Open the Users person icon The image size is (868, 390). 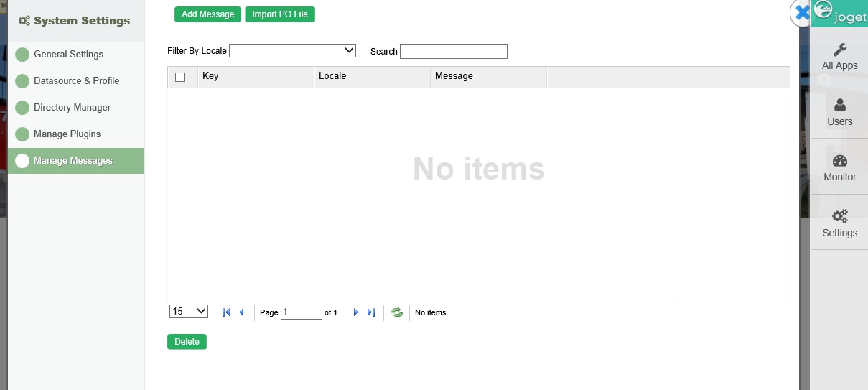(839, 105)
